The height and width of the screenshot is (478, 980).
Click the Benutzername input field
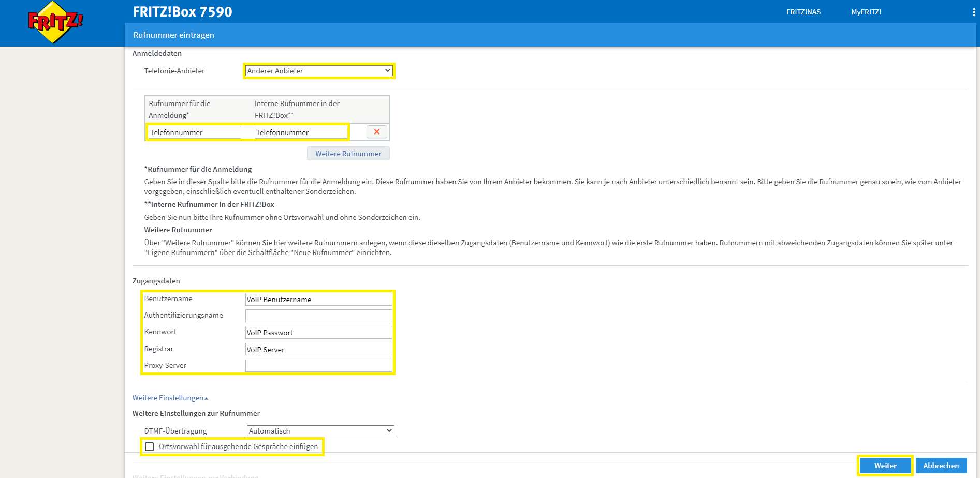click(319, 299)
